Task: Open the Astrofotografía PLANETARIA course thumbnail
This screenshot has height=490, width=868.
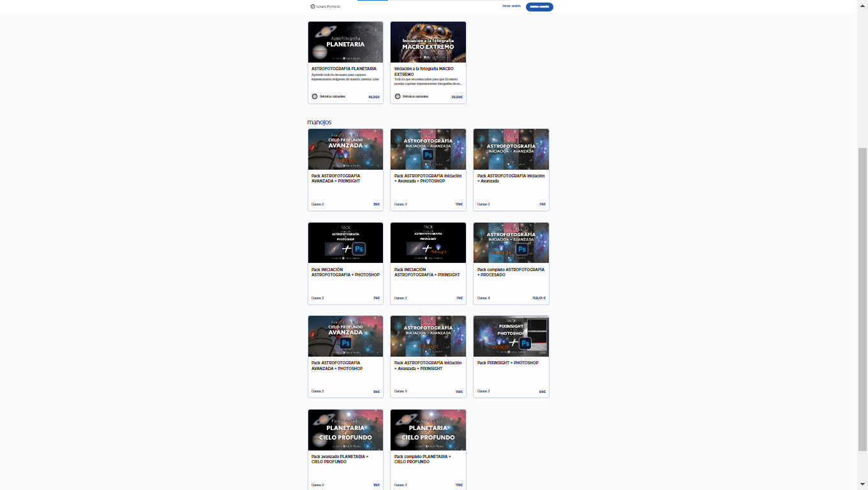Action: pyautogui.click(x=345, y=42)
